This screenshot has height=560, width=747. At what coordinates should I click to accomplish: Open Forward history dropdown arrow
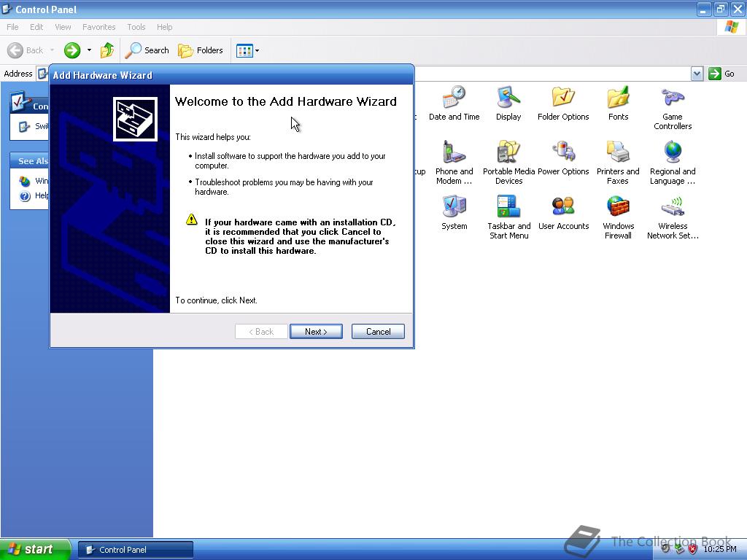(x=89, y=50)
